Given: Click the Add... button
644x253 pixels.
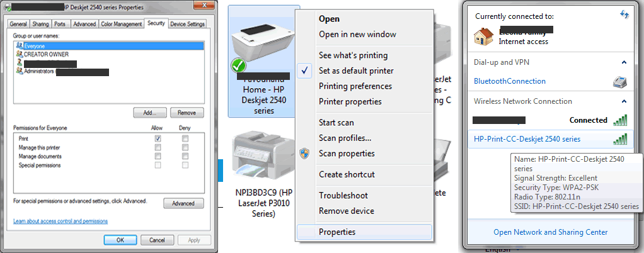Looking at the screenshot, I should pyautogui.click(x=150, y=113).
